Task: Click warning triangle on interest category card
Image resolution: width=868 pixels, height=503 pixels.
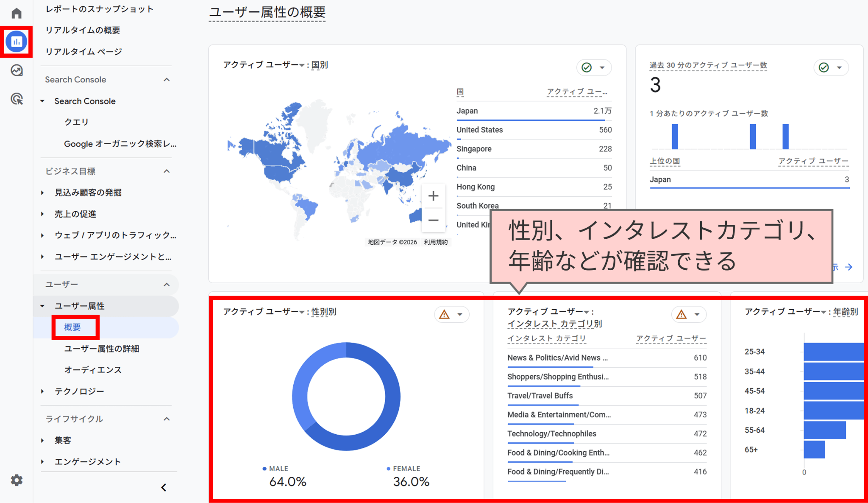Action: click(681, 314)
